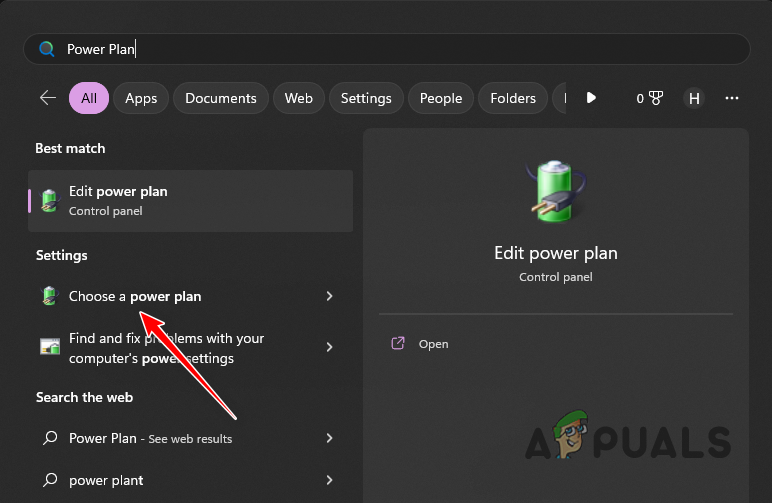Click the battery icon beside Choose a power plan

coord(49,295)
